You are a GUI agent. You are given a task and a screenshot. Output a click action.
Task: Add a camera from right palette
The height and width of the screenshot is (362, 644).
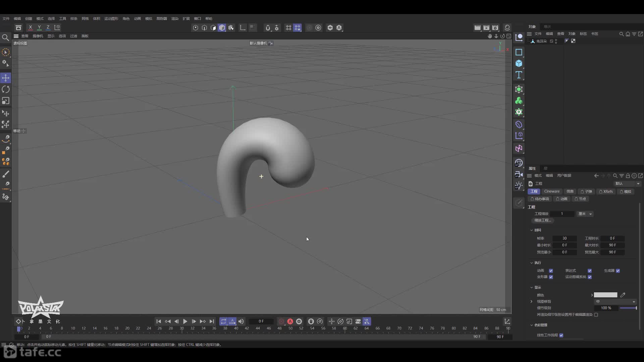519,175
